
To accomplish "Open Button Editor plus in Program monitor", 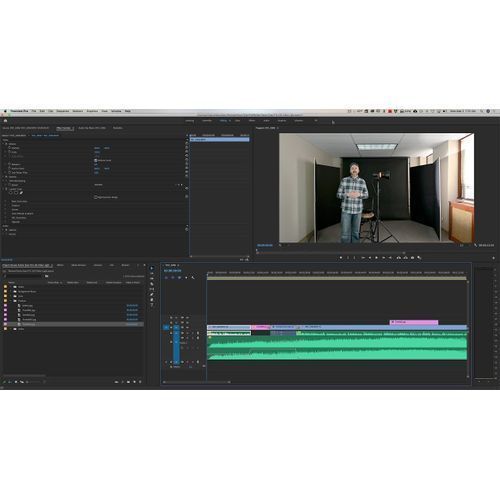I will 493,258.
